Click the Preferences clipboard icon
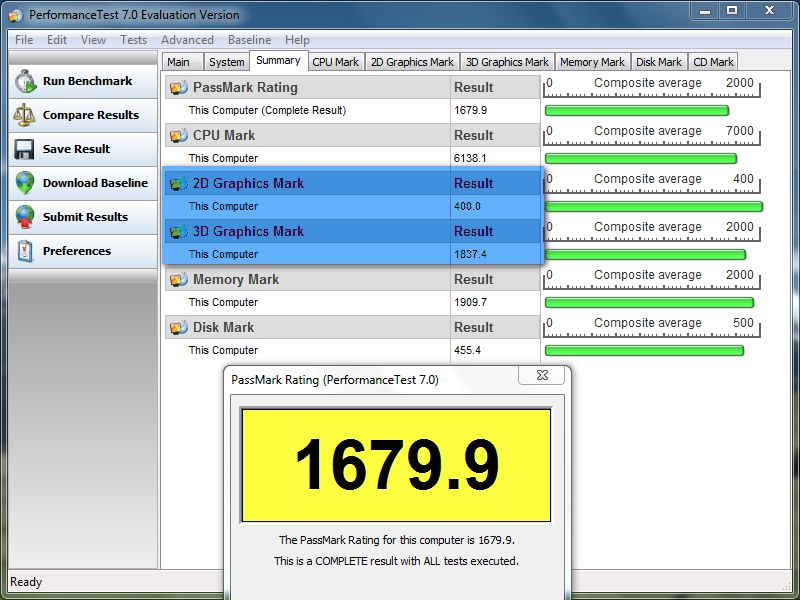Screen dimensions: 800x600 tap(25, 251)
